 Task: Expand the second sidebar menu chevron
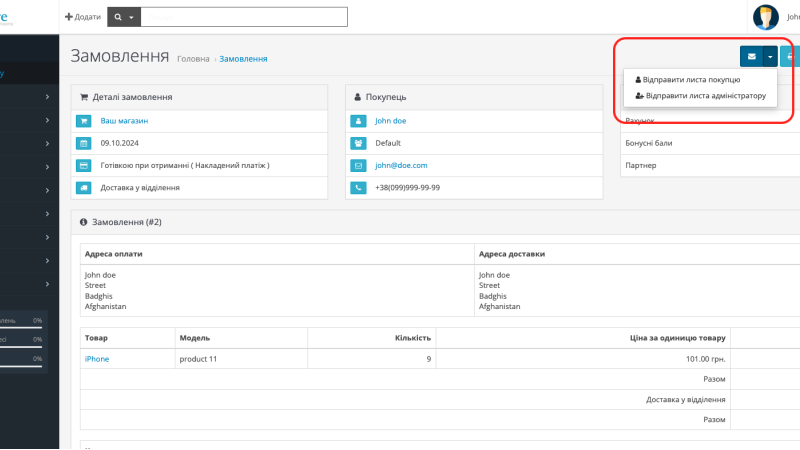tap(47, 120)
